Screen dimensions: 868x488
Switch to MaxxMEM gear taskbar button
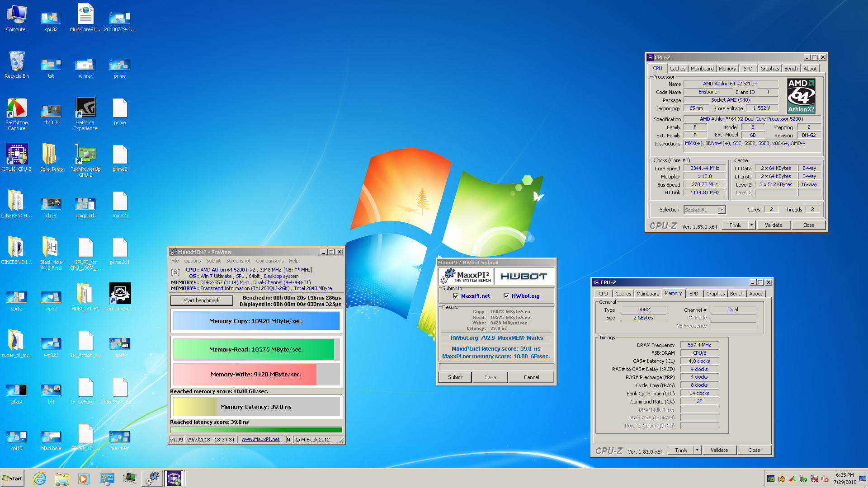click(x=152, y=479)
